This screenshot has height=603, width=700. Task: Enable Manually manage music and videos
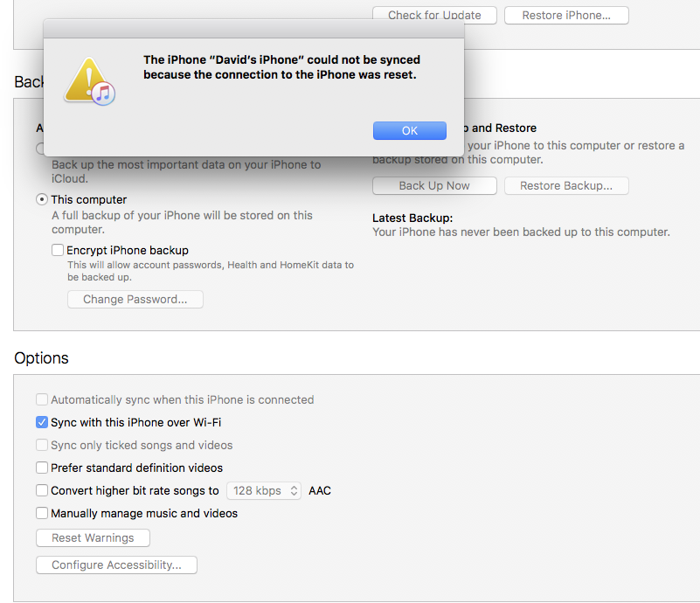tap(42, 513)
